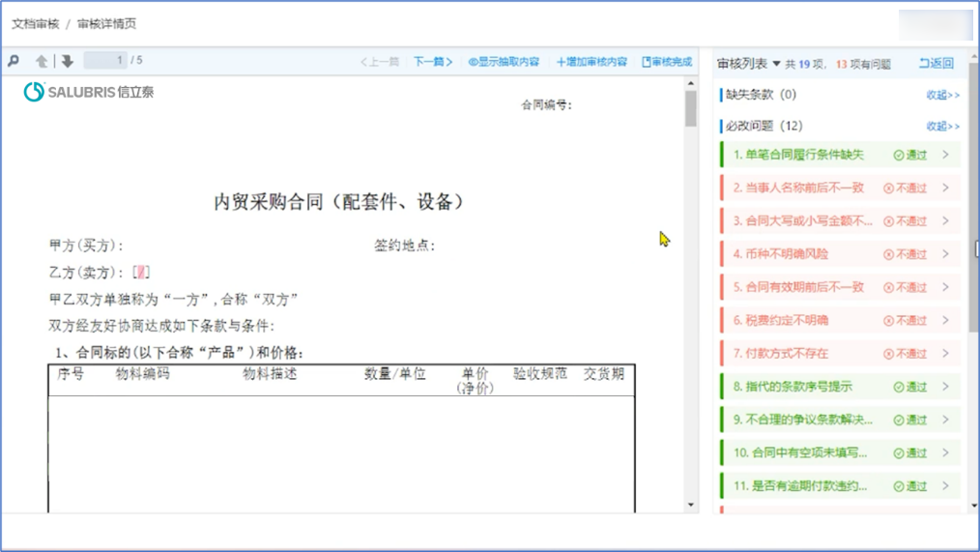Click 不通过 status on item 5
The height and width of the screenshot is (552, 980).
click(905, 287)
